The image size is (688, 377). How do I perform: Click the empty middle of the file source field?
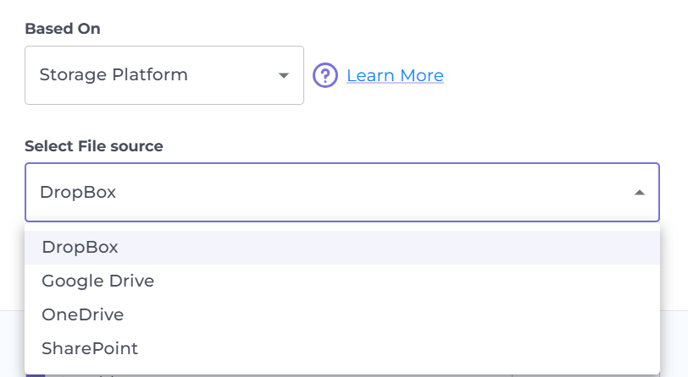373,192
